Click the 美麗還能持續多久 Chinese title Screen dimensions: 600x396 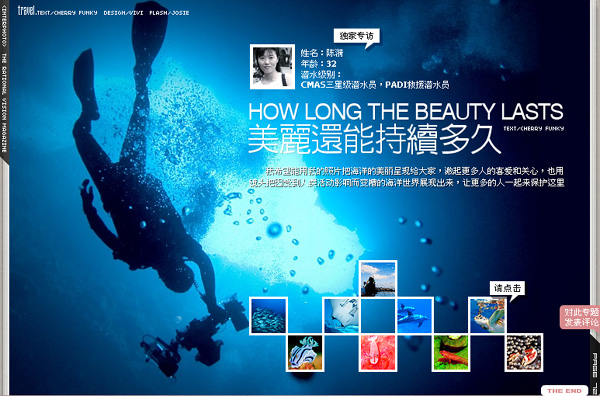coord(375,139)
